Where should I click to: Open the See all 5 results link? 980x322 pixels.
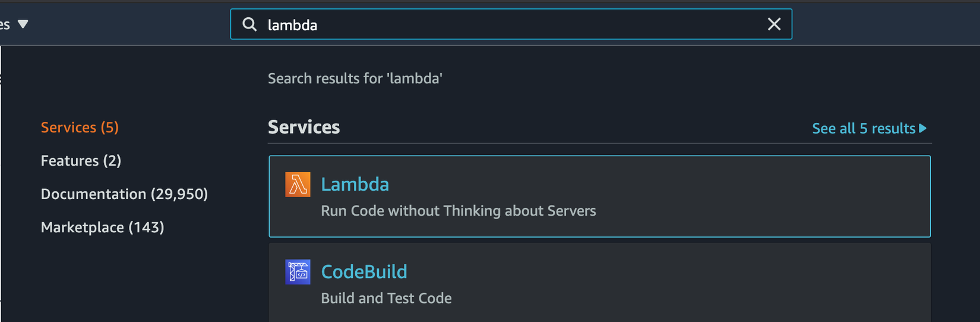863,128
